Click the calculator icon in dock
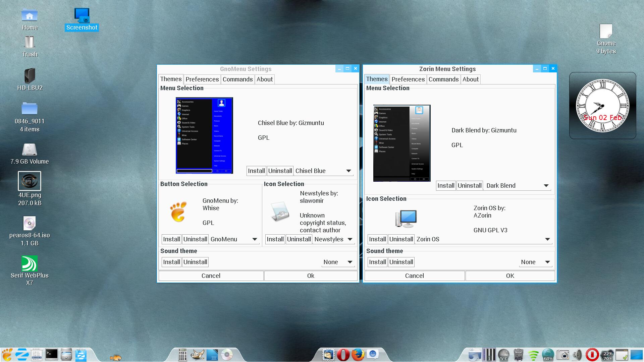Screen dimensions: 644x362 point(182,355)
